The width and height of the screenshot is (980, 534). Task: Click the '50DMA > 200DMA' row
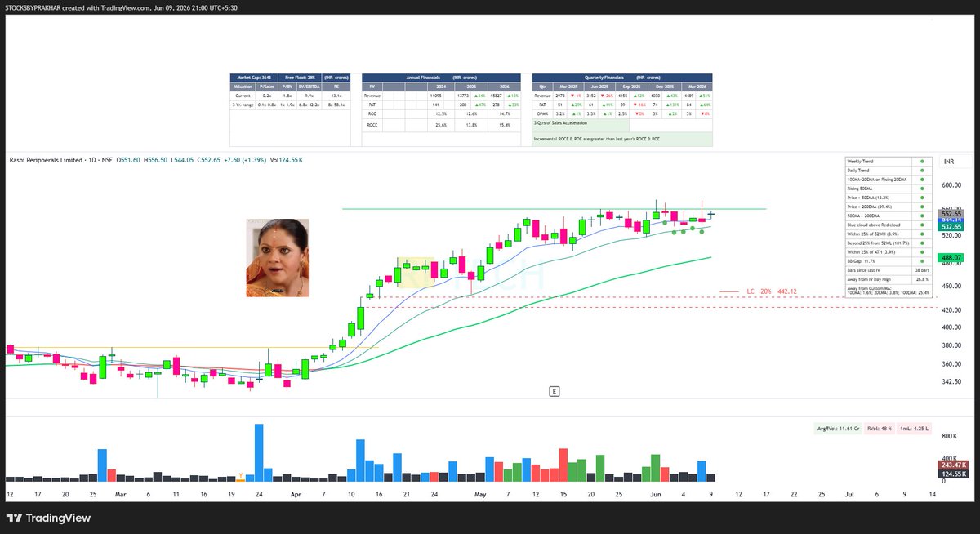[x=889, y=216]
